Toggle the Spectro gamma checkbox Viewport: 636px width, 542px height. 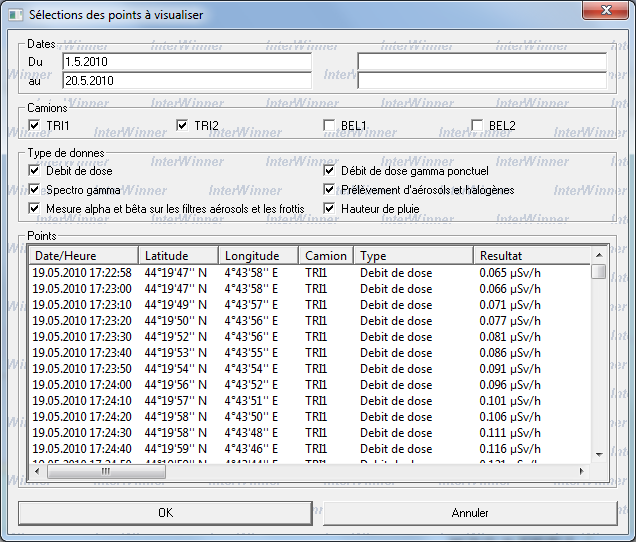click(36, 189)
